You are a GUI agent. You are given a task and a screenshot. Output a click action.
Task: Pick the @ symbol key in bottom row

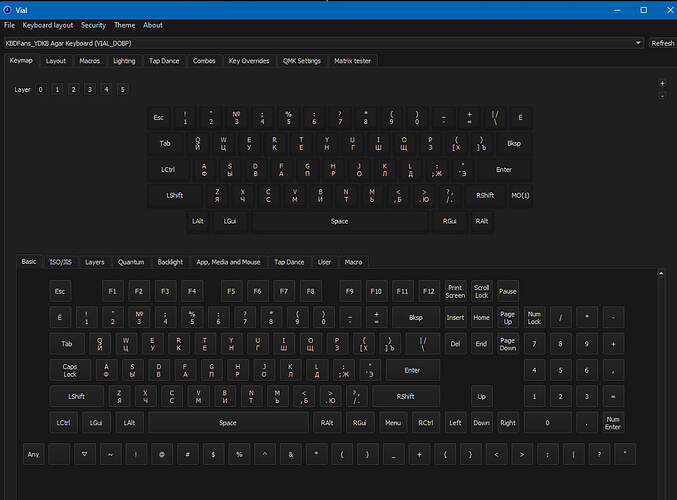pyautogui.click(x=162, y=454)
